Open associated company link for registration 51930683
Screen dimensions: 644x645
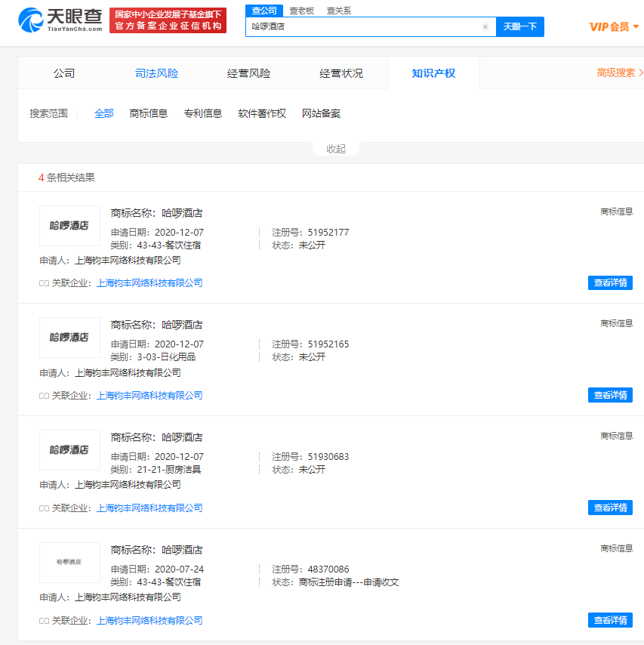click(x=149, y=508)
